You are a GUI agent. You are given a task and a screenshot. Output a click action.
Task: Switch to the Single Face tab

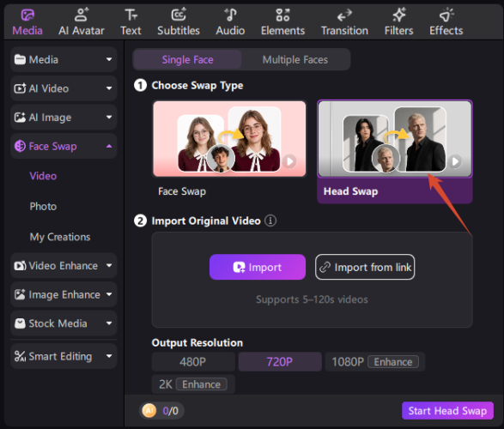point(187,60)
